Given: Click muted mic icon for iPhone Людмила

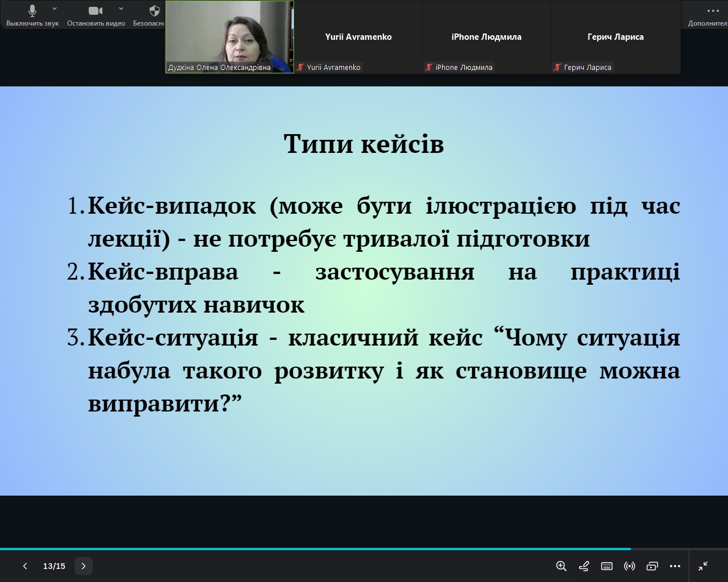Looking at the screenshot, I should (x=429, y=67).
